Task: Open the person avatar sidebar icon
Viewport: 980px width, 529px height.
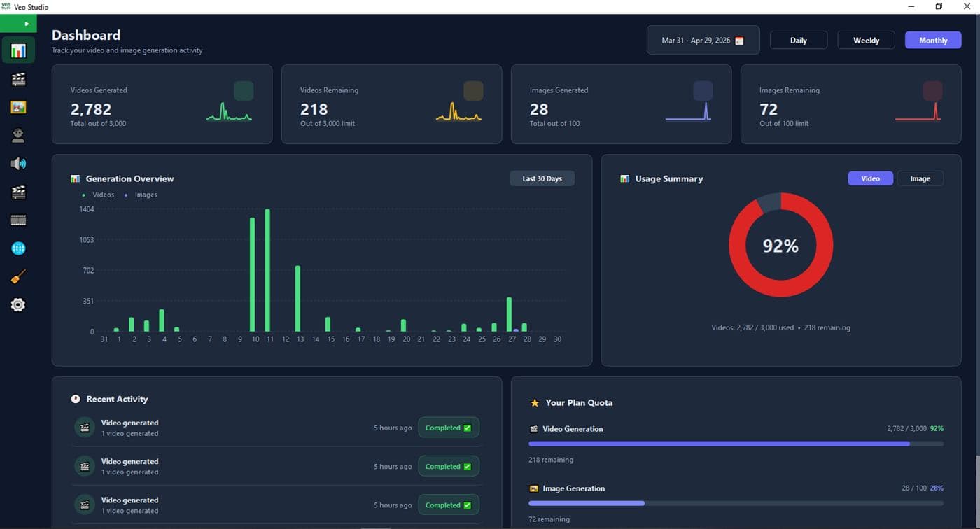Action: pos(18,136)
